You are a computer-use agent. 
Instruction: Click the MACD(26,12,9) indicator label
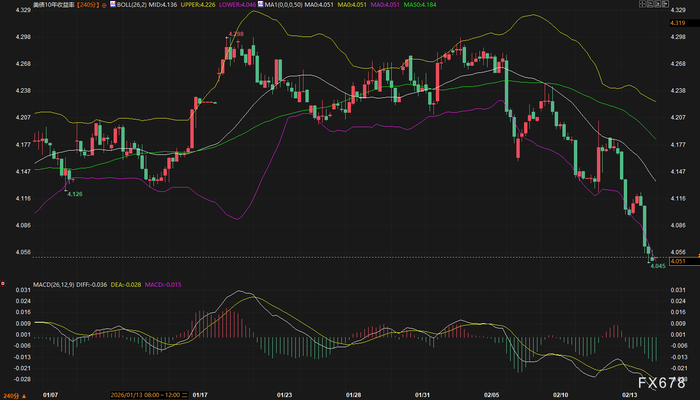54,284
